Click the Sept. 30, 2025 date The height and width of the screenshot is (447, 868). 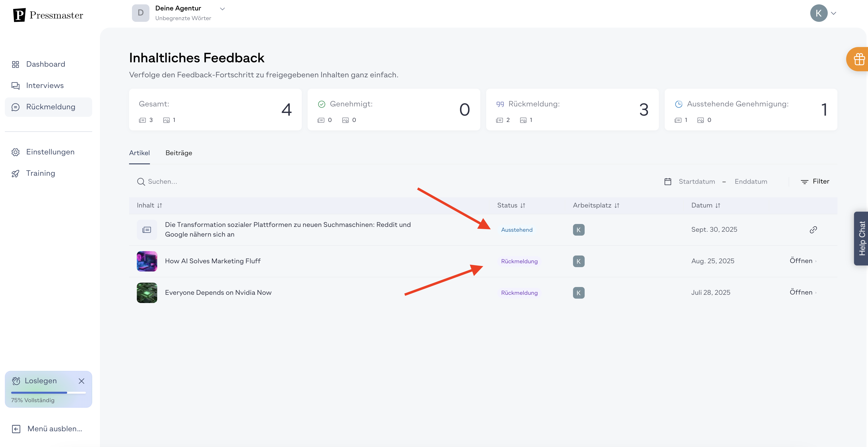coord(714,230)
